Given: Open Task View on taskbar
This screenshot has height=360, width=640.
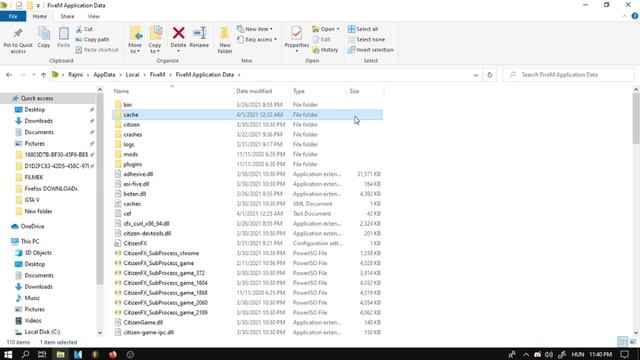Looking at the screenshot, I should coord(42,354).
